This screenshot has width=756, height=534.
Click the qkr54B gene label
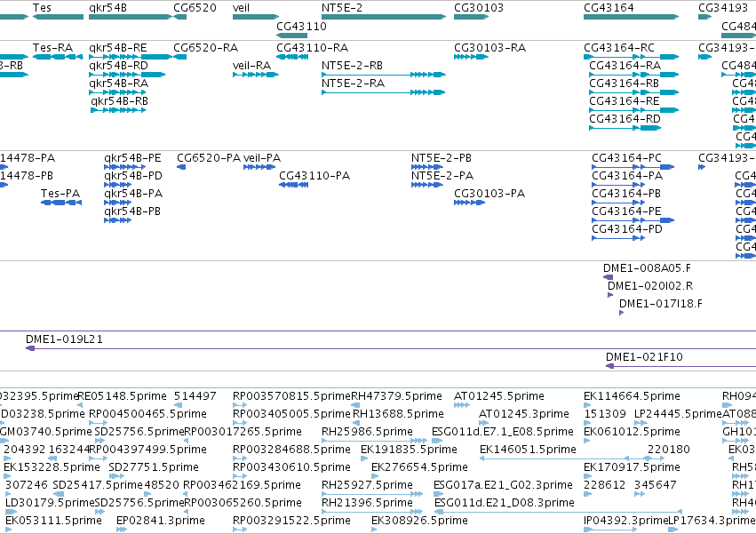pyautogui.click(x=108, y=8)
